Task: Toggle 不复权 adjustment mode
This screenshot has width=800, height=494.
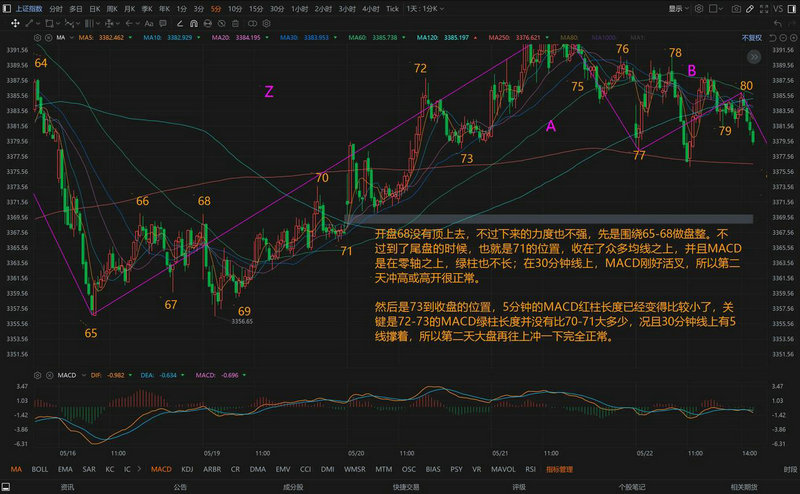Action: coord(752,38)
